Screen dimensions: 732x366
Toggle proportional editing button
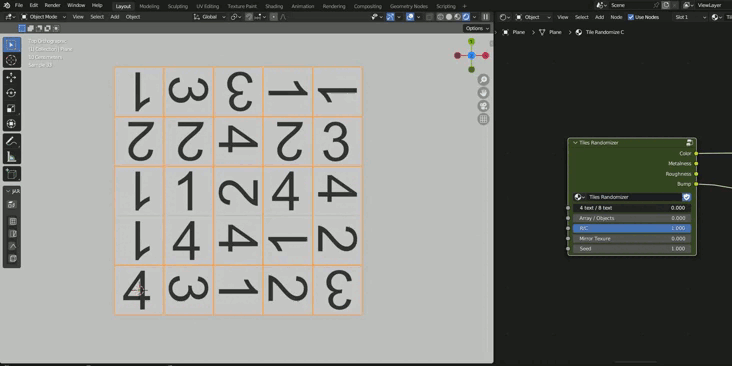click(x=274, y=17)
